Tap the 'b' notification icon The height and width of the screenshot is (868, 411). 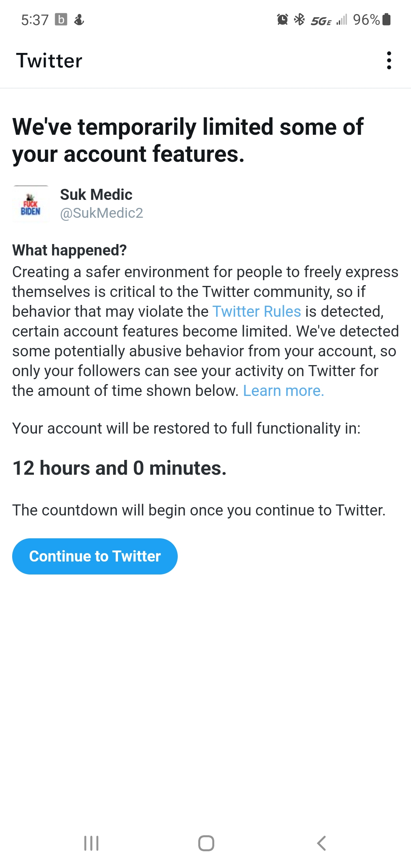pos(61,19)
